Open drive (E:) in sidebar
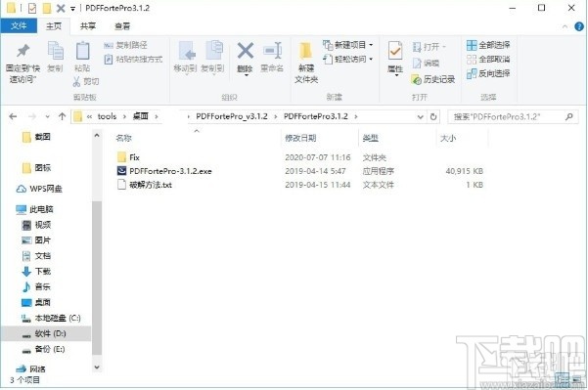The height and width of the screenshot is (390, 588). pos(43,349)
